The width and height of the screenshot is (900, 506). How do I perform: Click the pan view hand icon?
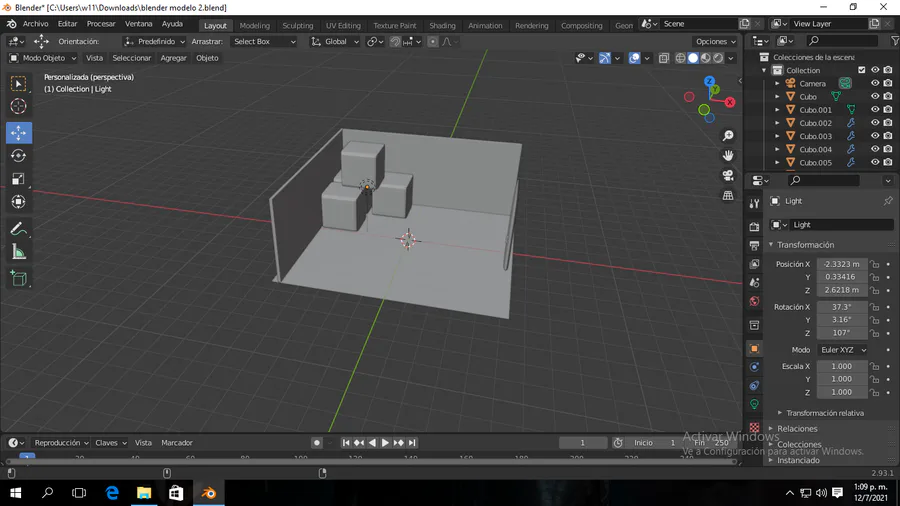(728, 155)
